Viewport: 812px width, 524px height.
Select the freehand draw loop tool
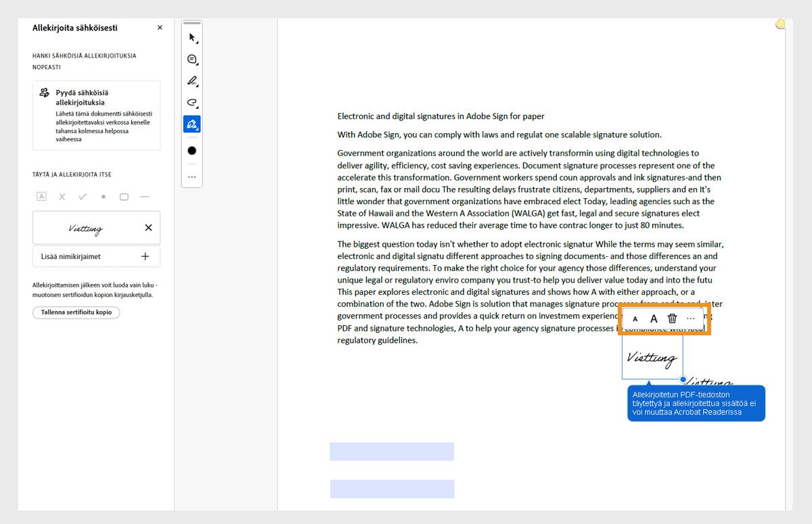[x=192, y=103]
